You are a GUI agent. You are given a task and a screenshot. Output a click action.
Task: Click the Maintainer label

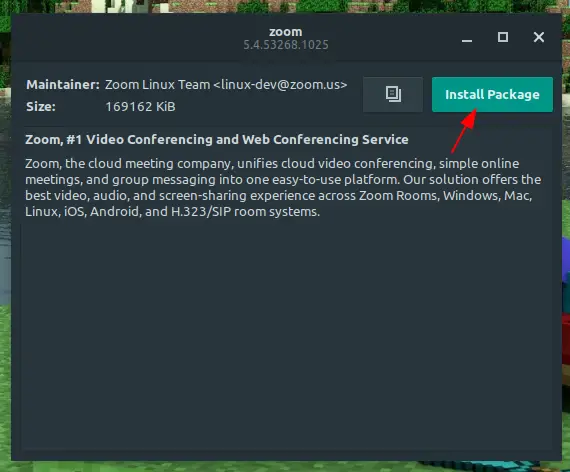(63, 85)
